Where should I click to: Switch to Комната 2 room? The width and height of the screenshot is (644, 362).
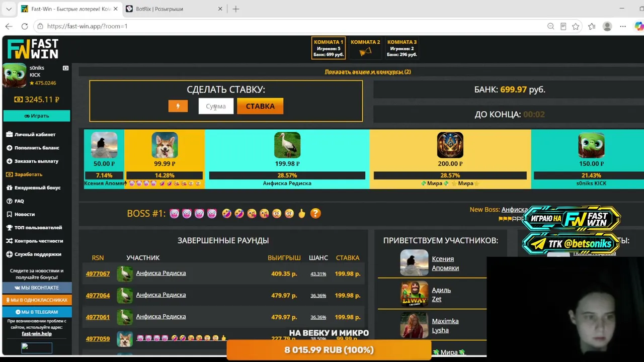coord(365,48)
